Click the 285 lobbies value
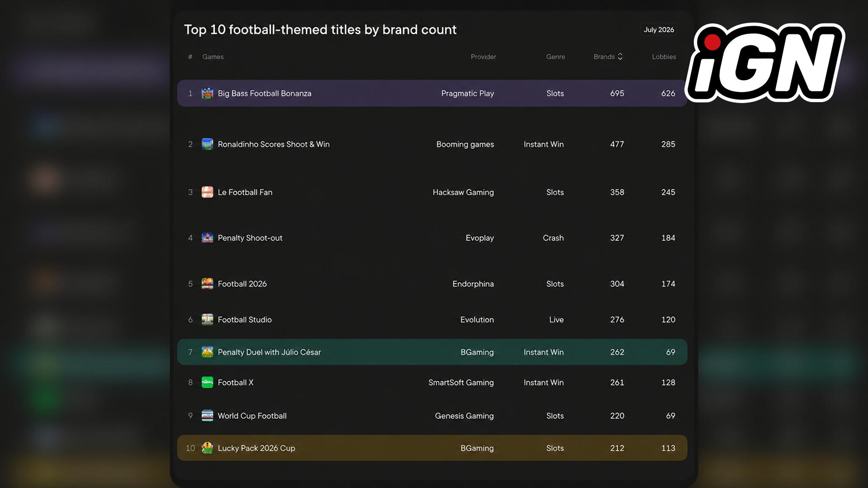Image resolution: width=868 pixels, height=488 pixels. pos(668,144)
